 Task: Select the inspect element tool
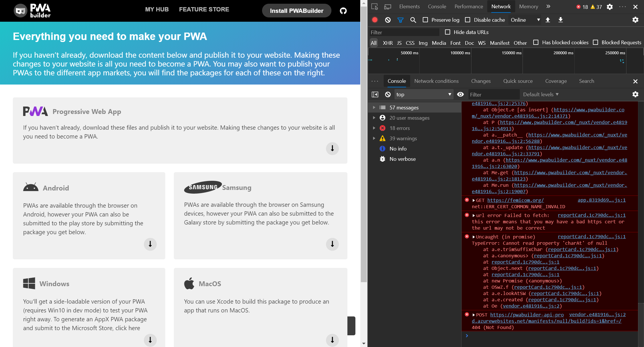pos(375,6)
